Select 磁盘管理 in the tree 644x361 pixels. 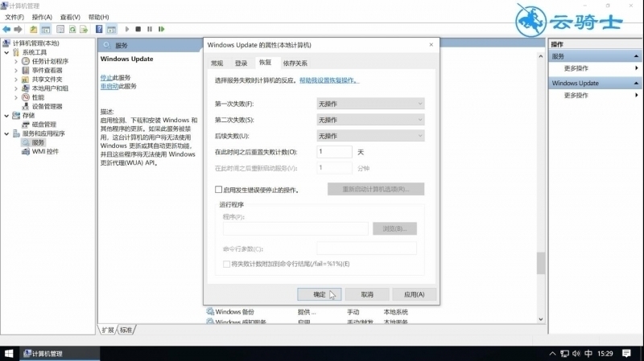click(44, 125)
